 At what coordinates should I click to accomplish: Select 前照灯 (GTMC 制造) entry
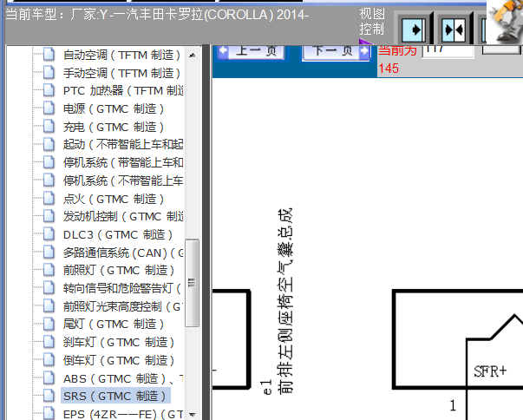pyautogui.click(x=119, y=270)
